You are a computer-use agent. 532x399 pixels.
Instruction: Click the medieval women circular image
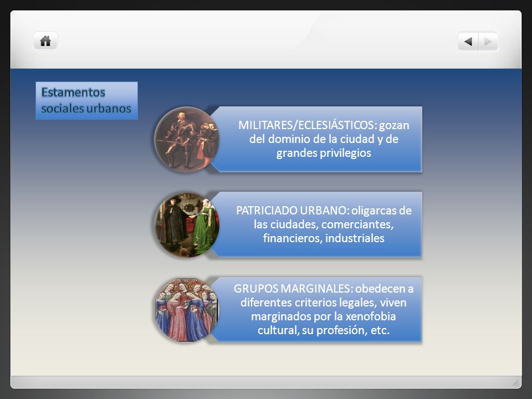(187, 309)
